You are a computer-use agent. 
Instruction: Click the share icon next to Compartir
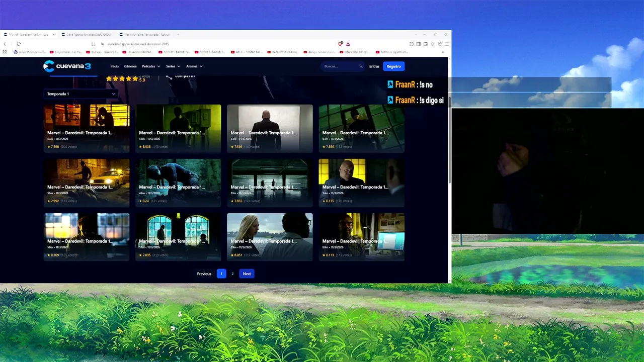(x=169, y=77)
